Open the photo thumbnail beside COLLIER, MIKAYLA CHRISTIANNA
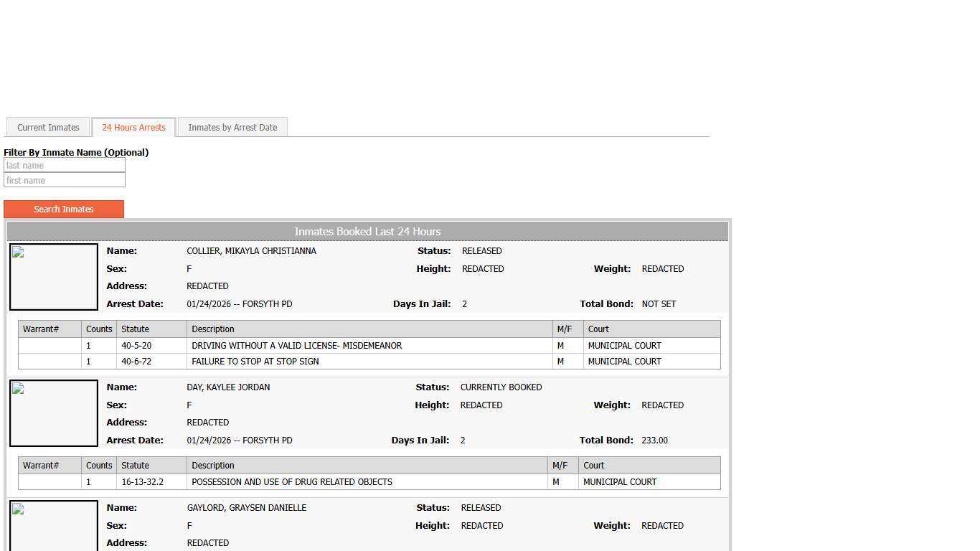Image resolution: width=980 pixels, height=551 pixels. point(54,277)
